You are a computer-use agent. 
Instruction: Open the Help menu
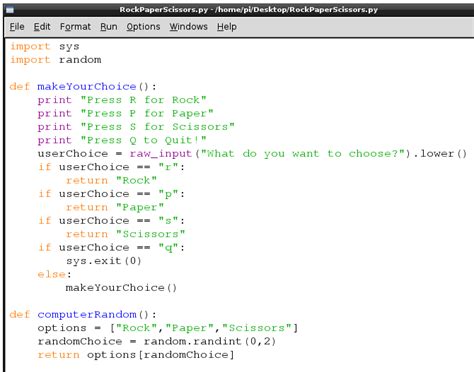click(227, 27)
